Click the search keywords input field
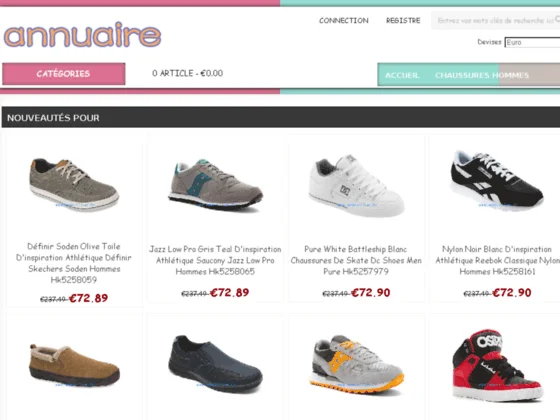Image resolution: width=560 pixels, height=420 pixels. (495, 21)
